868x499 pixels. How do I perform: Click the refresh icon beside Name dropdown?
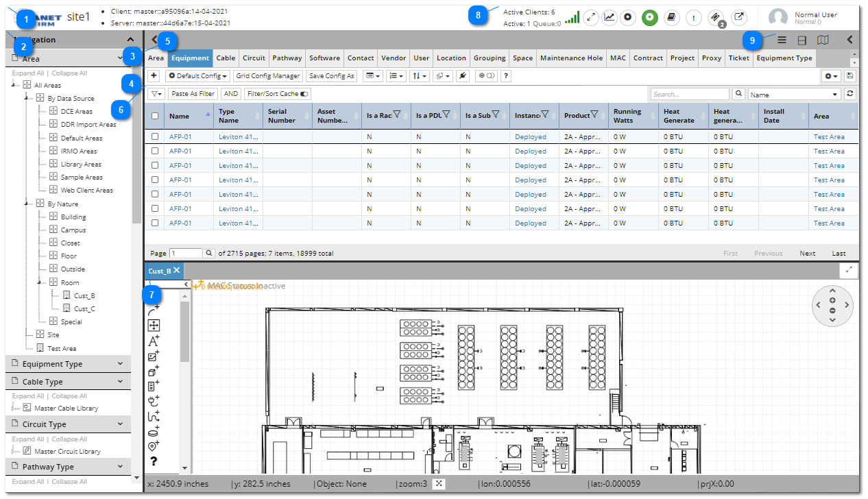point(851,94)
